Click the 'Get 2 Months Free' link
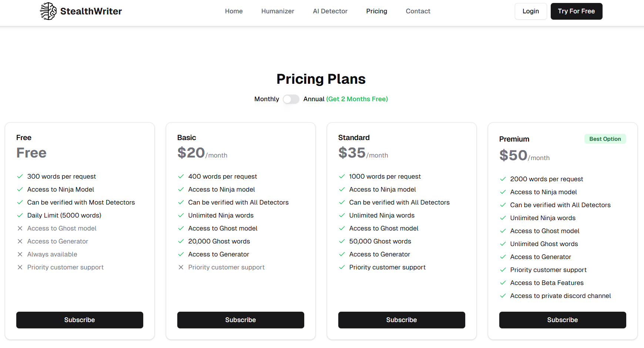 [x=357, y=99]
